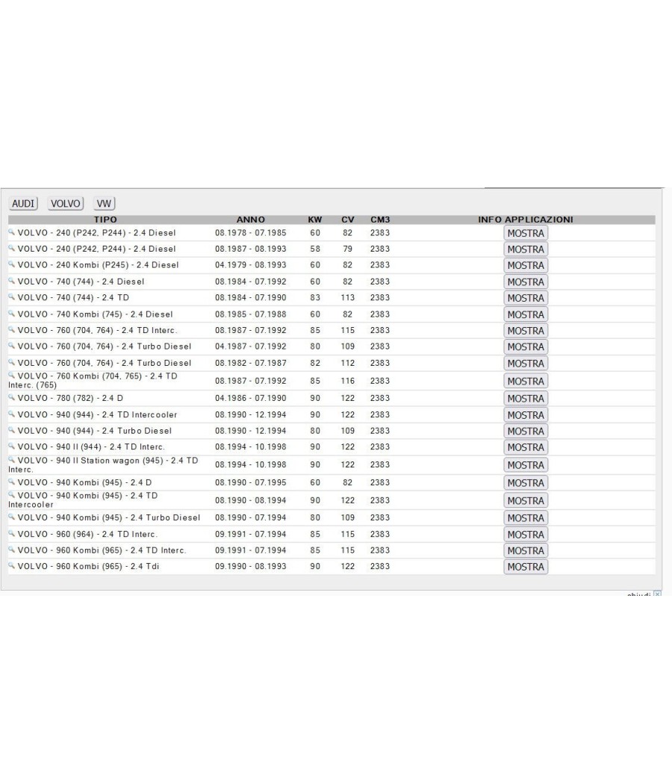Click the CV value 113

(x=347, y=298)
